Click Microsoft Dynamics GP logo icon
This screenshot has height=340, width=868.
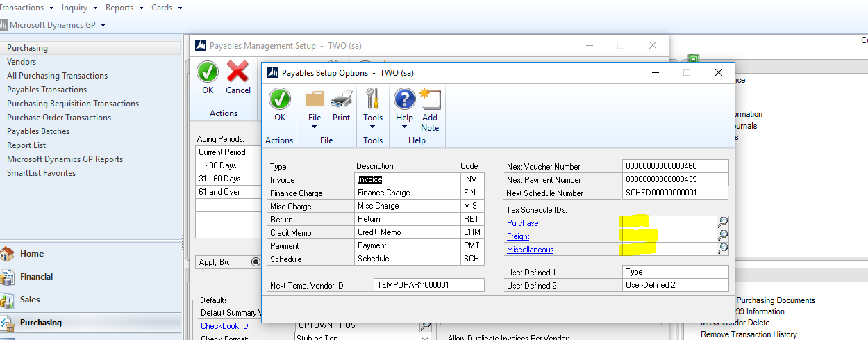coord(3,25)
